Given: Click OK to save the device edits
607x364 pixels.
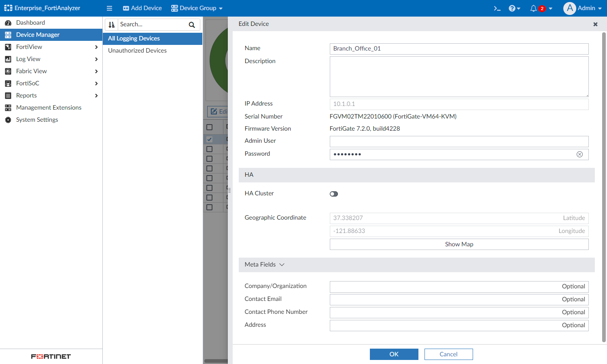Looking at the screenshot, I should pos(394,354).
